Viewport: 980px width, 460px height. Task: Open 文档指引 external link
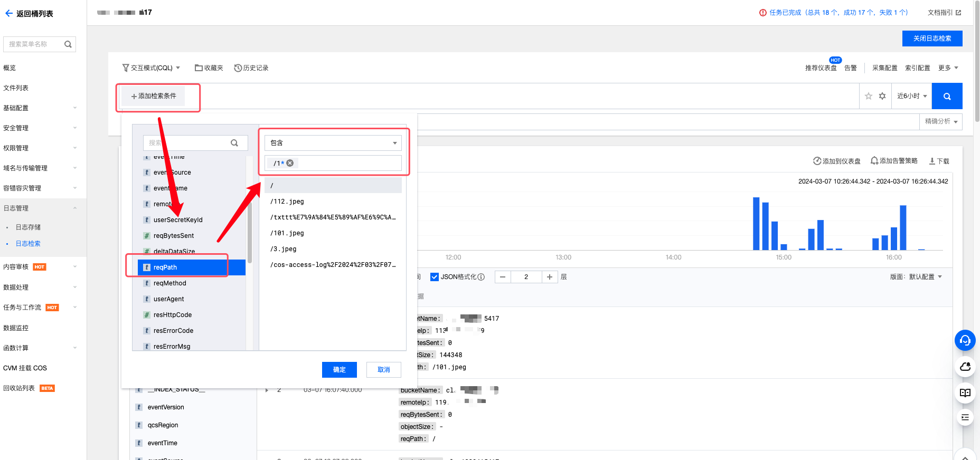[x=944, y=13]
